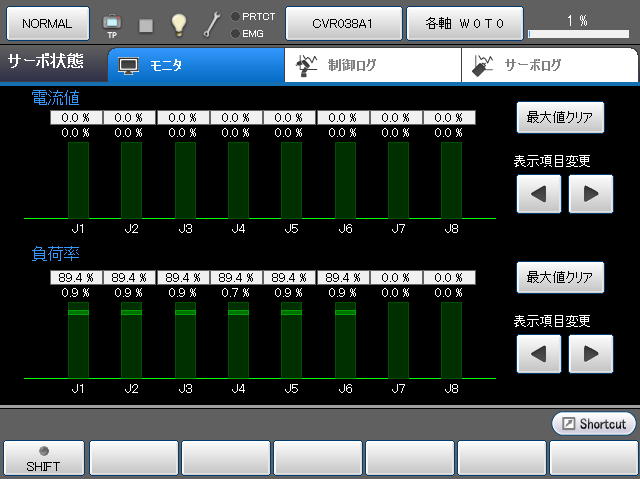640x479 pixels.
Task: Click the gray stop square icon
Action: (x=146, y=24)
